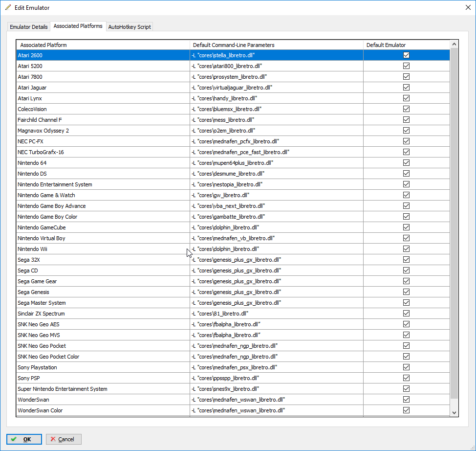
Task: Click OK to save emulator changes
Action: [24, 439]
